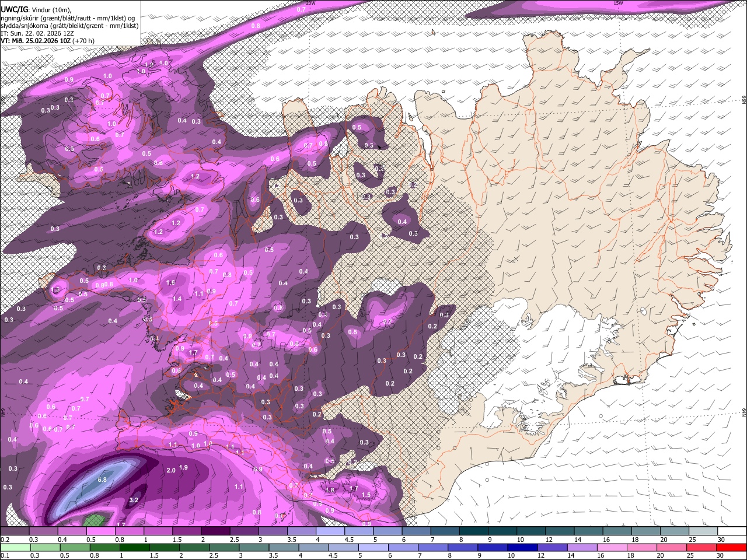The width and height of the screenshot is (747, 560).
Task: Click the 'slydda/snjókoma' legend description line
Action: pos(69,26)
